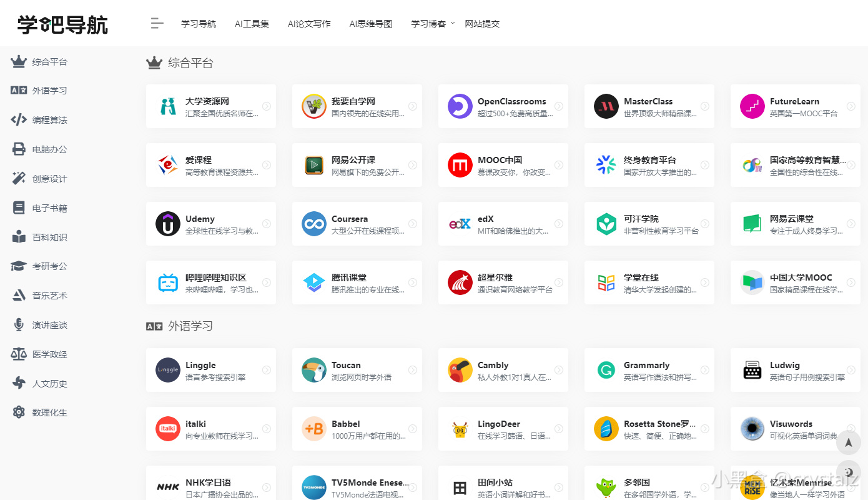
Task: Toggle dark mode with the moon button
Action: 848,472
